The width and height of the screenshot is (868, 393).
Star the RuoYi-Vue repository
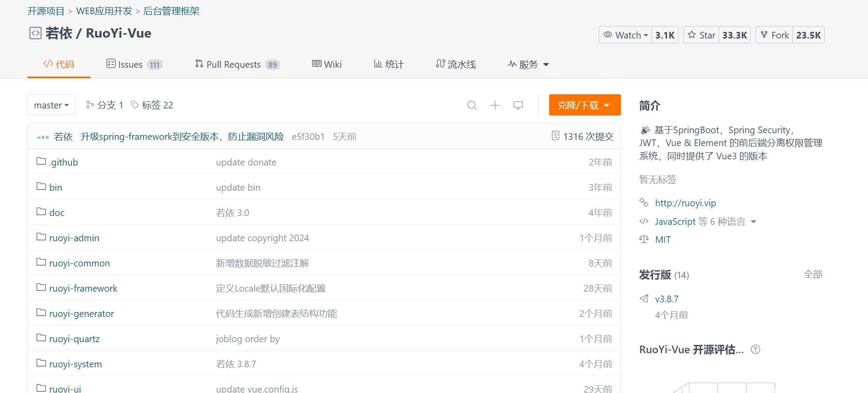[x=701, y=35]
